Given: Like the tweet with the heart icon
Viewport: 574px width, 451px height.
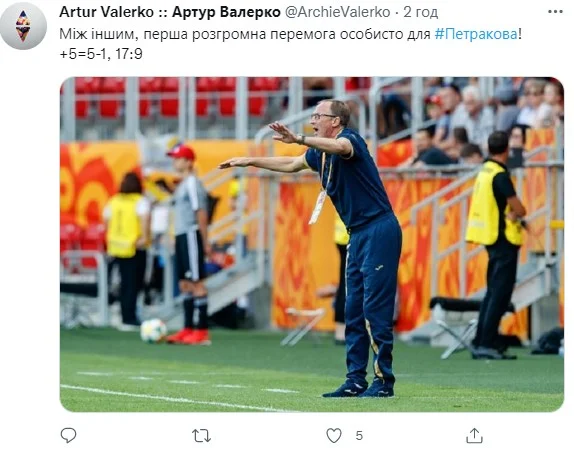Looking at the screenshot, I should tap(334, 436).
